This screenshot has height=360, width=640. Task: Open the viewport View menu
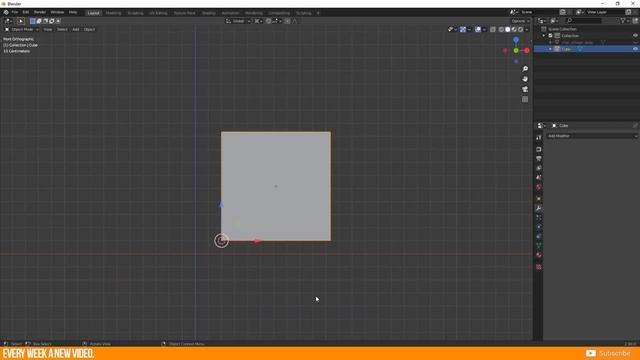tap(48, 29)
